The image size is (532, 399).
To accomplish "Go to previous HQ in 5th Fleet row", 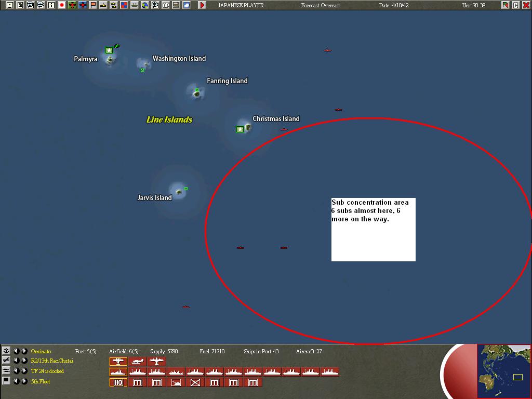I will pyautogui.click(x=16, y=381).
